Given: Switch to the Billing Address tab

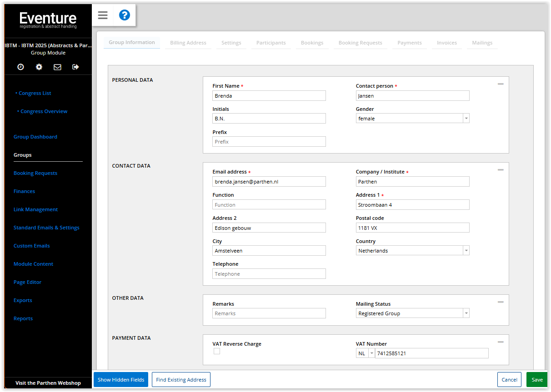Looking at the screenshot, I should 188,43.
